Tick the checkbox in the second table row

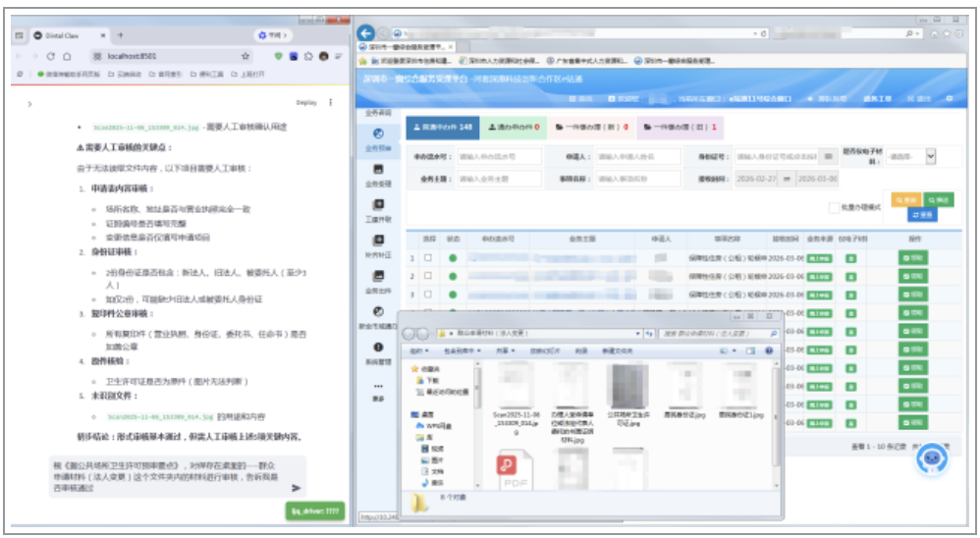point(427,276)
